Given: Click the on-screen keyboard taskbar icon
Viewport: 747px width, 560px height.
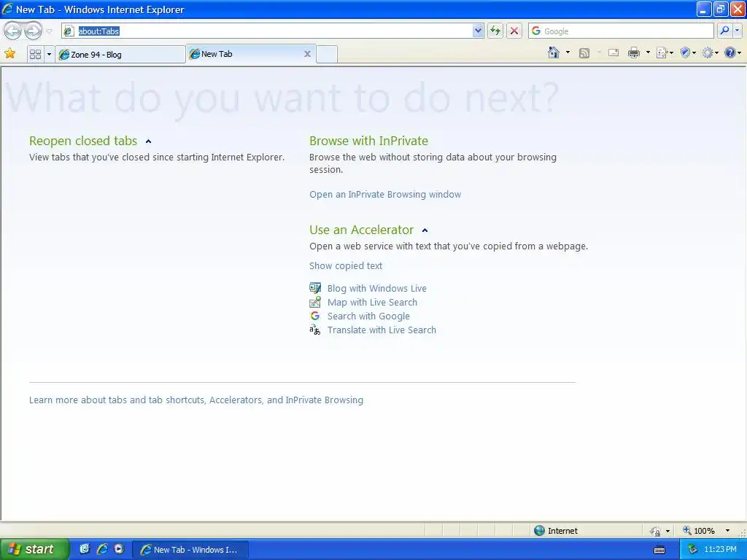Looking at the screenshot, I should click(x=659, y=550).
